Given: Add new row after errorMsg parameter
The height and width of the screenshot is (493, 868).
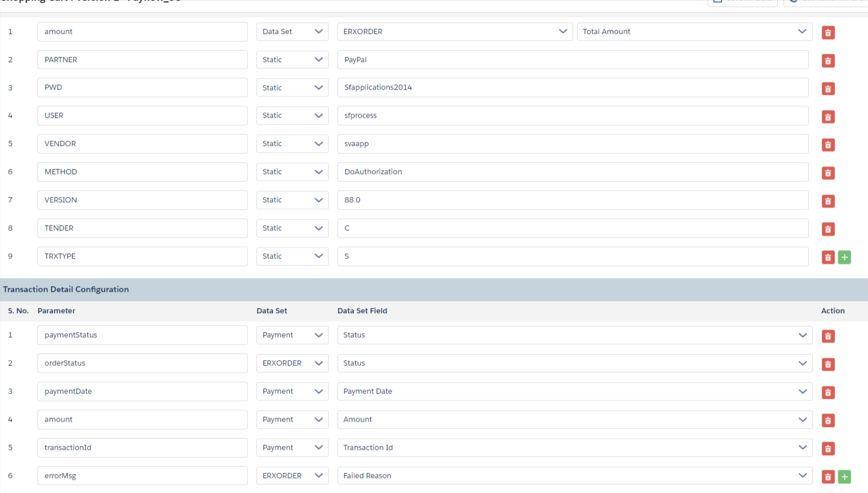Looking at the screenshot, I should [x=844, y=477].
